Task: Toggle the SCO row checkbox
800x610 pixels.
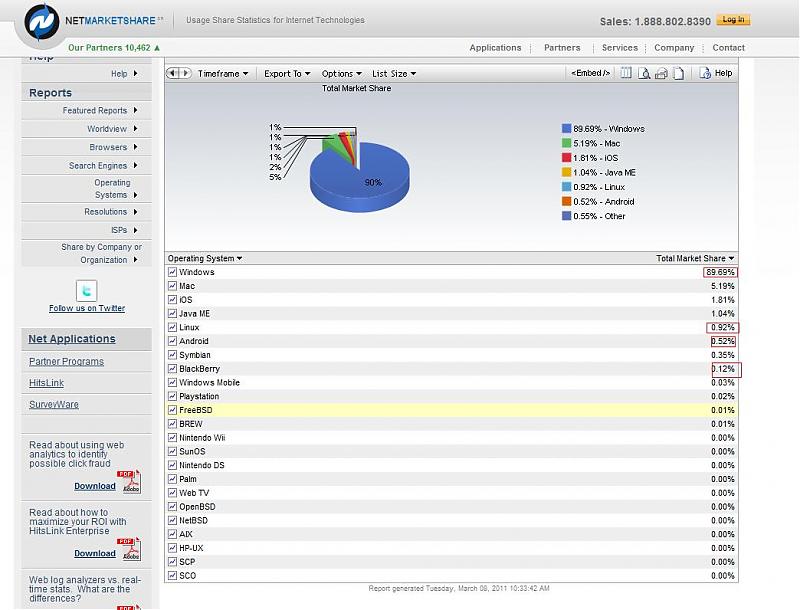Action: click(172, 575)
